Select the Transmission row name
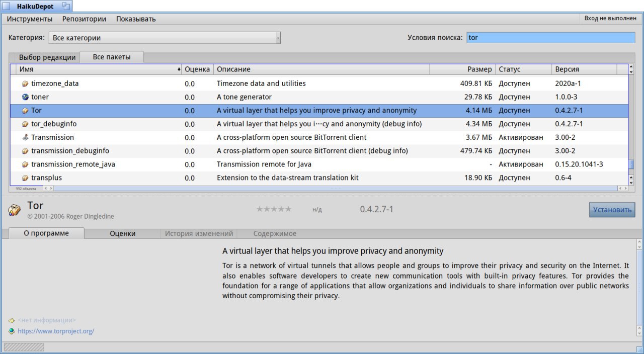This screenshot has height=354, width=644. click(x=52, y=137)
